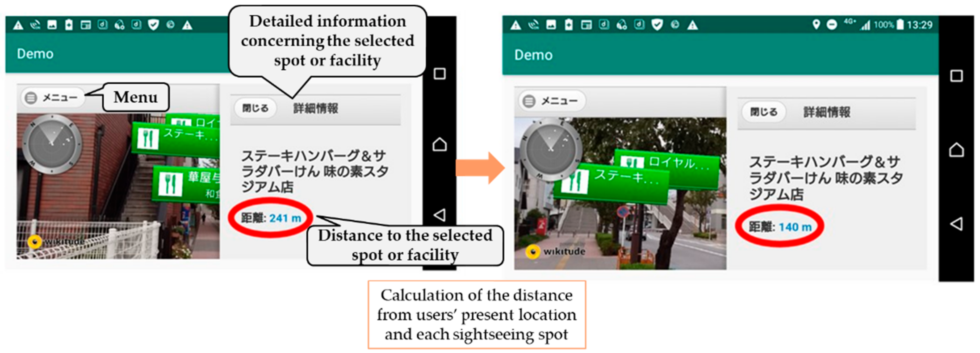Click the distance value 140 m
The image size is (980, 353).
[795, 227]
